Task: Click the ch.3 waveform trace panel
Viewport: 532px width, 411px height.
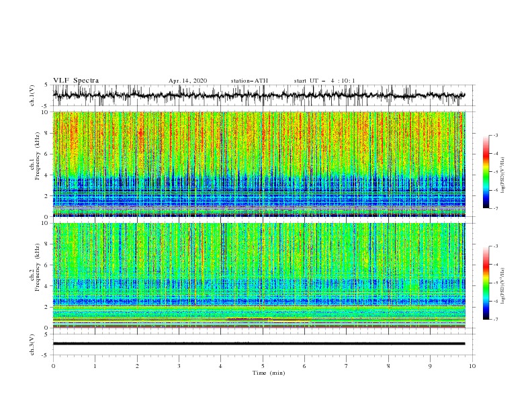Action: point(264,345)
